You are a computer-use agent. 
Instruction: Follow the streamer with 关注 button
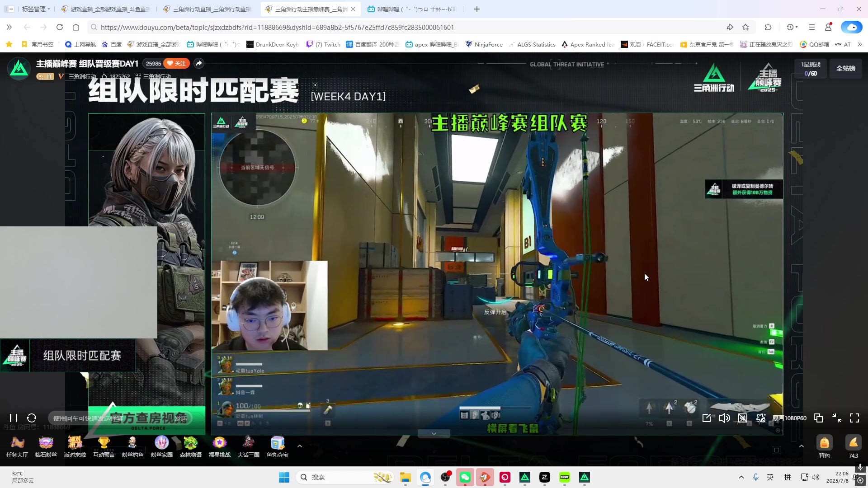(x=176, y=63)
